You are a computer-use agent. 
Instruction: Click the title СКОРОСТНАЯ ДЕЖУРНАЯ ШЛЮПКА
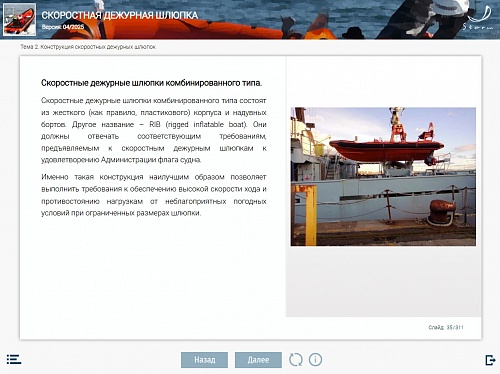(x=120, y=15)
